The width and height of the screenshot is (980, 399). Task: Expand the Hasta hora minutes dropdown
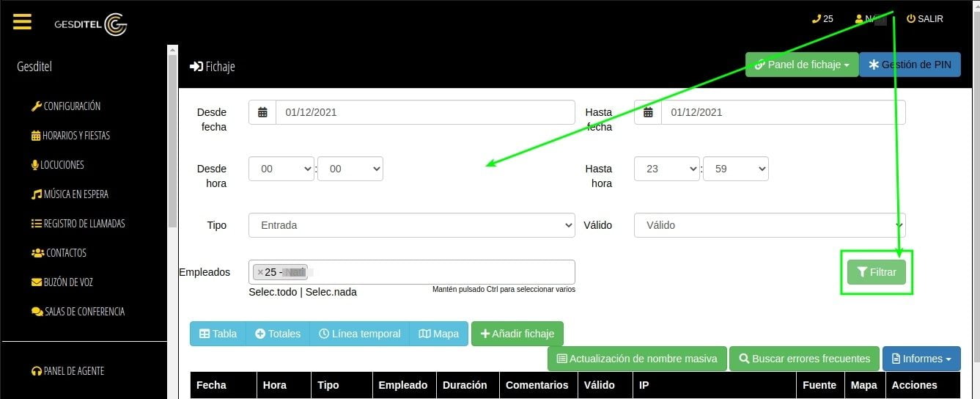point(735,169)
